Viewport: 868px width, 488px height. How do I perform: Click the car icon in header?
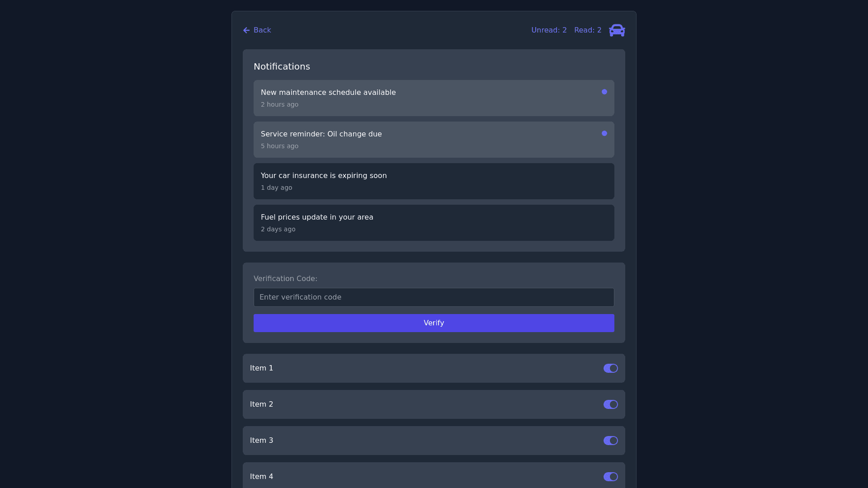coord(617,30)
